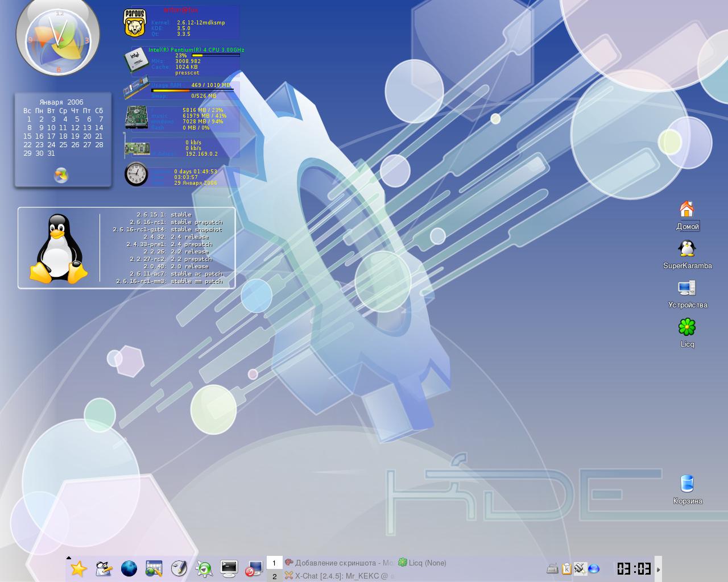Click the '2.6.16-rc1-git4: stable snapshot' line

(x=167, y=230)
